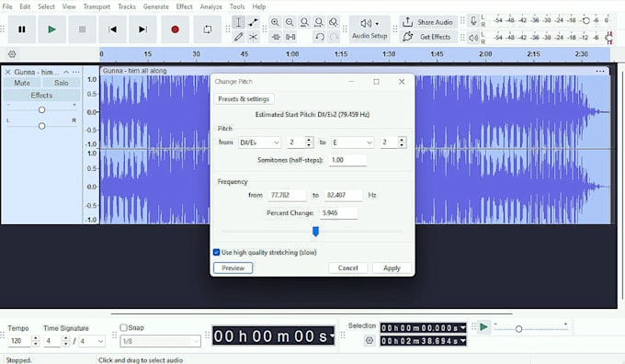
Task: Open Presets & settings in Change Pitch
Action: [244, 99]
